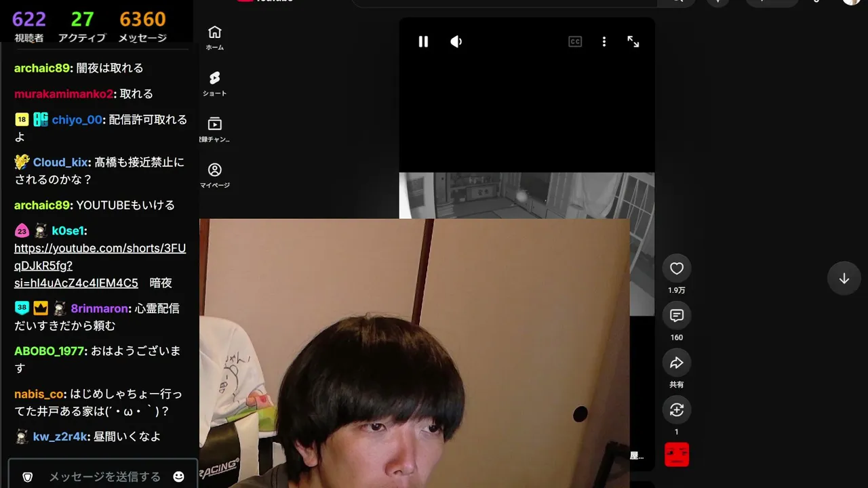Viewport: 868px width, 488px height.
Task: Click username 8rinmaron in chat
Action: click(x=100, y=309)
